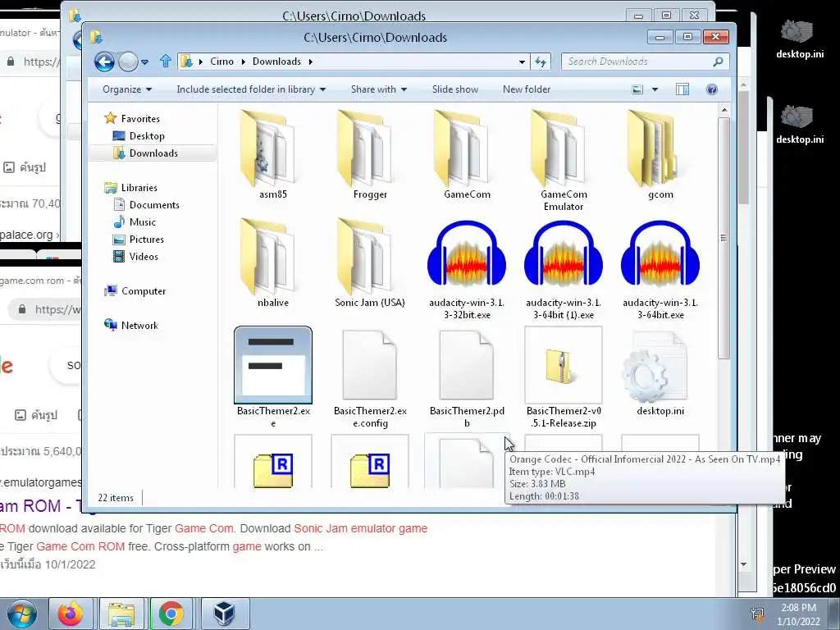Image resolution: width=840 pixels, height=630 pixels.
Task: Select BasicThemer2-v0.5.1-Release.zip archive
Action: click(564, 378)
